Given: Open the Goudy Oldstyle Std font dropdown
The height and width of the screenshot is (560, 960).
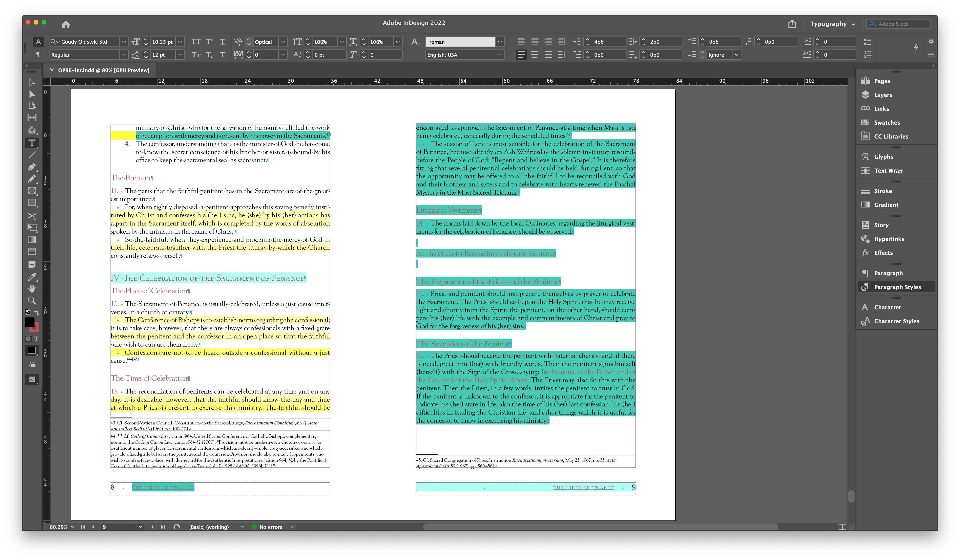Looking at the screenshot, I should 124,42.
